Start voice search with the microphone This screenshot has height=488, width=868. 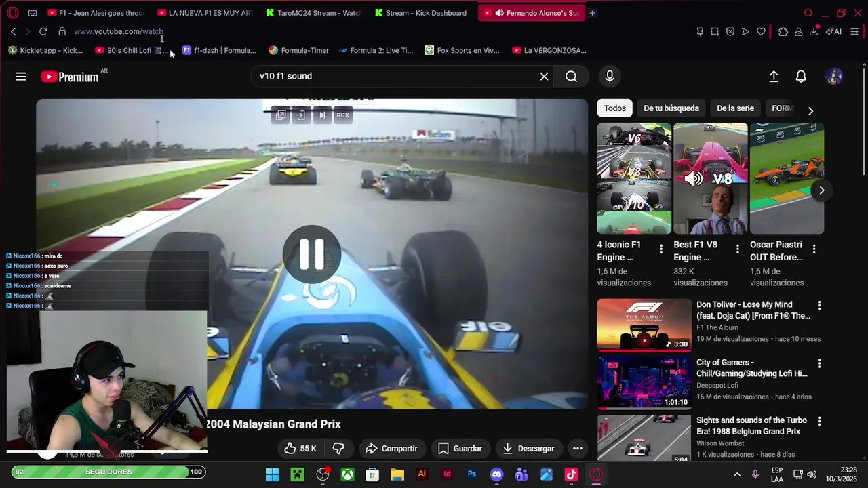[x=610, y=77]
